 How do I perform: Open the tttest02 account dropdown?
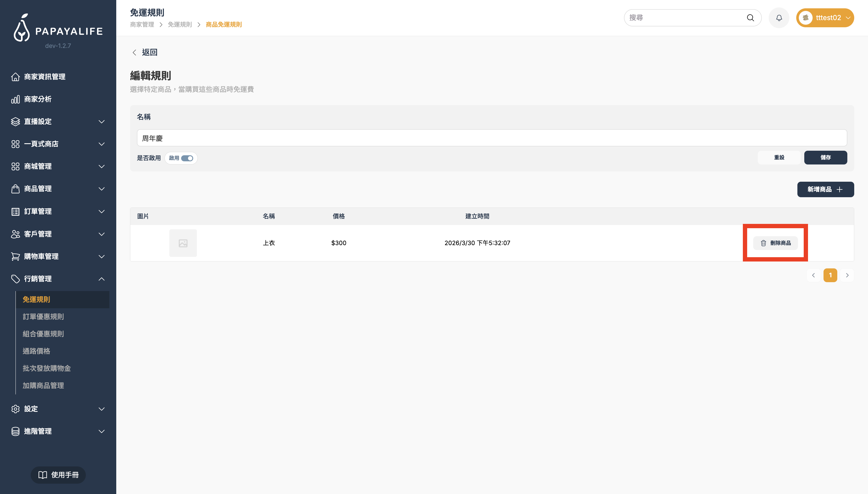pos(825,18)
